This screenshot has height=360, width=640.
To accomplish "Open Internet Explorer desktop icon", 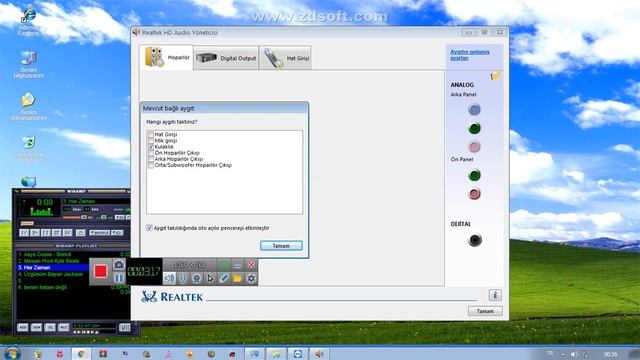I will pyautogui.click(x=29, y=21).
